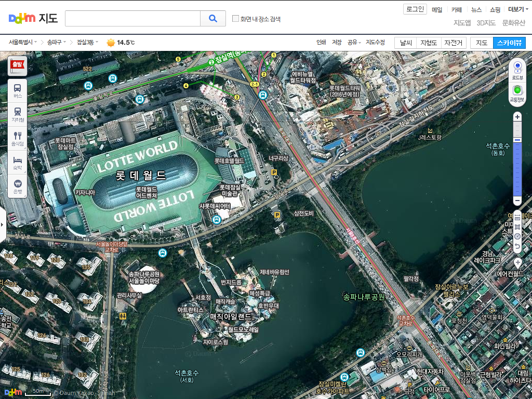Image resolution: width=532 pixels, height=399 pixels.
Task: Click the zoom level slider track
Action: point(517,159)
